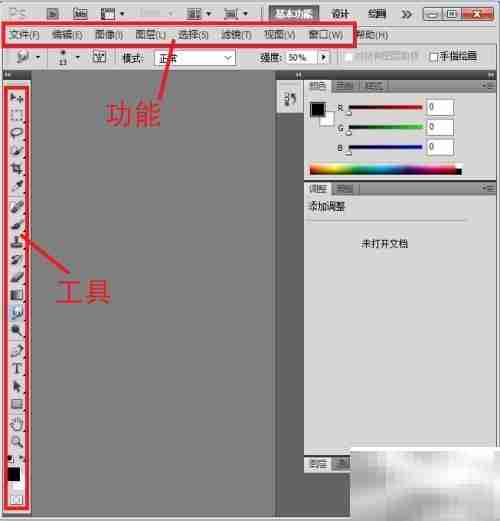The height and width of the screenshot is (521, 500).
Task: Switch to the 图层 Layers tab
Action: pos(318,464)
